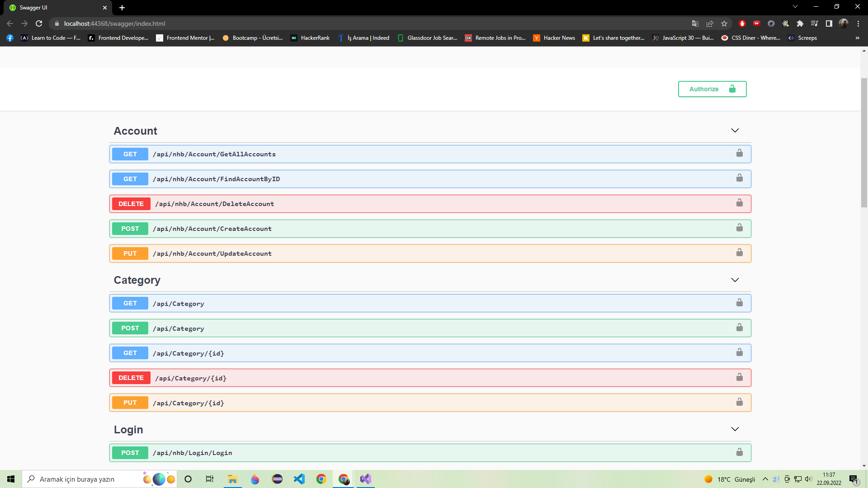
Task: Click the Chrome profile avatar icon
Action: point(844,23)
